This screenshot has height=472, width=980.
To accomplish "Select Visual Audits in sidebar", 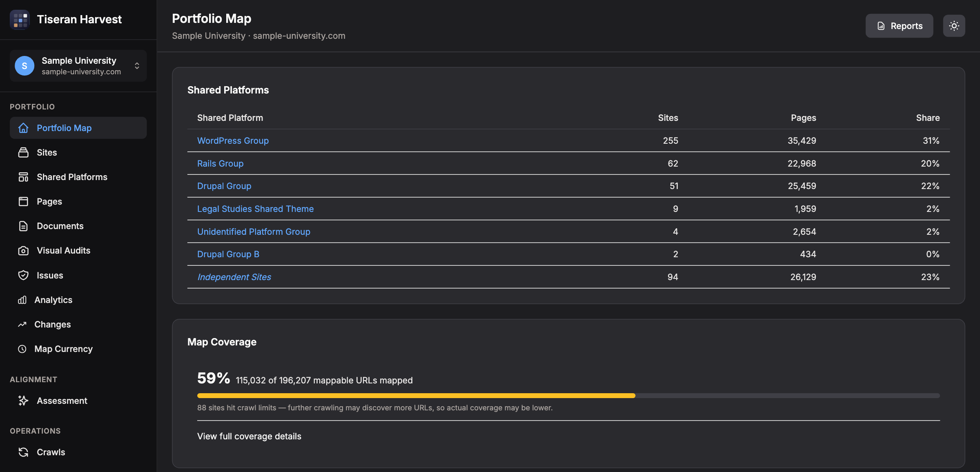I will tap(78, 250).
